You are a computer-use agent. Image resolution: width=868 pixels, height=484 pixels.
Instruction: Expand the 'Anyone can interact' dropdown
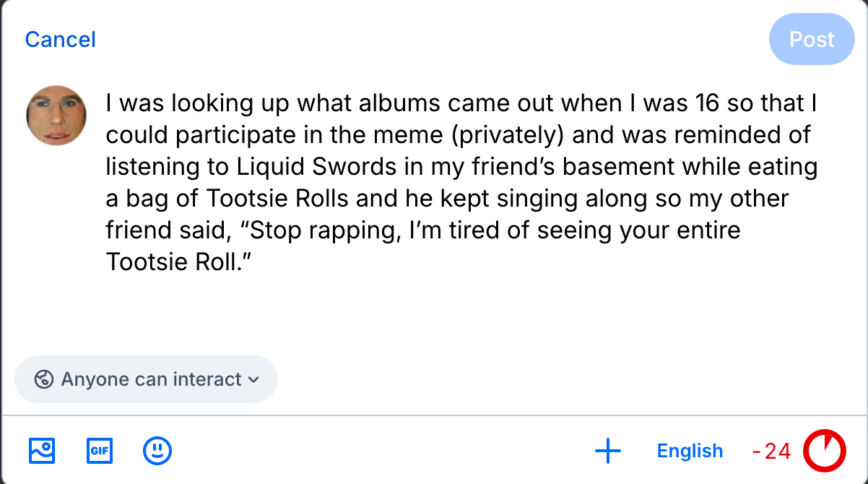coord(146,379)
